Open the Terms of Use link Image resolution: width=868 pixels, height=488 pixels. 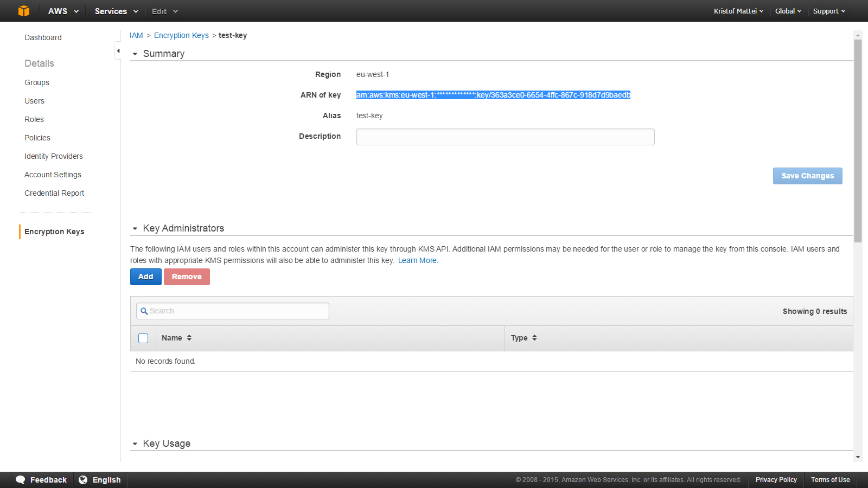tap(831, 480)
